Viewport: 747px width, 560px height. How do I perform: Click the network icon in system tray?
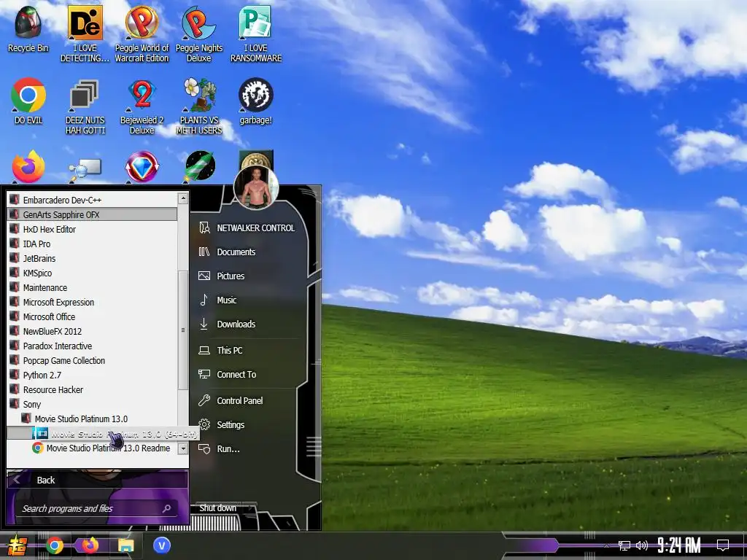(x=624, y=545)
